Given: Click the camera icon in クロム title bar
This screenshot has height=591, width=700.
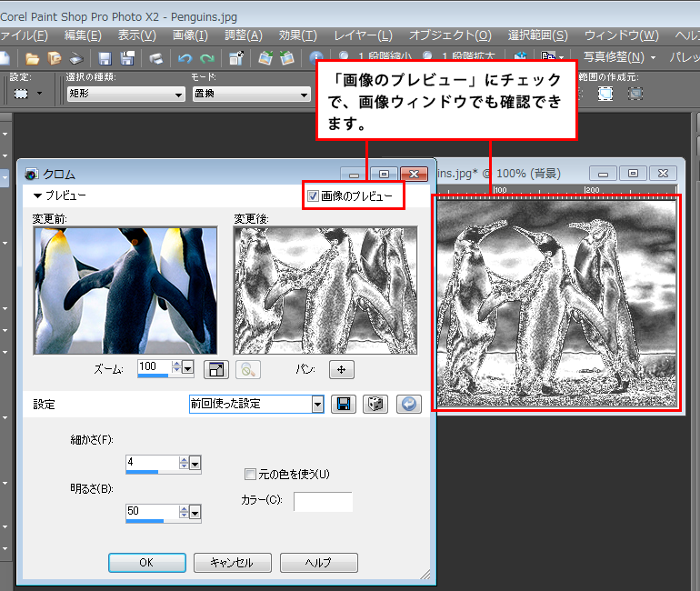Looking at the screenshot, I should tap(31, 174).
